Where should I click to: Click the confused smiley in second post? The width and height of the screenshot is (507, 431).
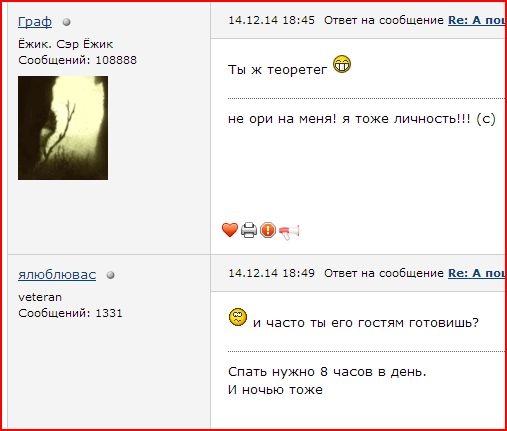pos(238,317)
